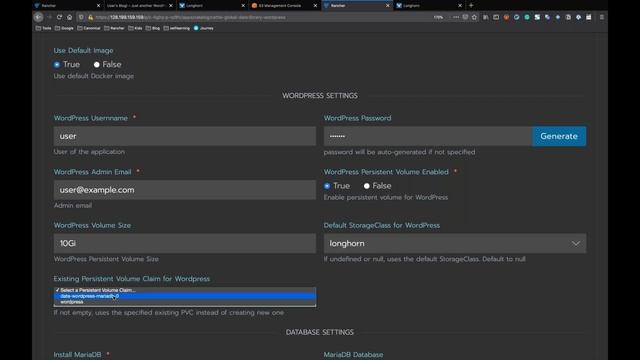The width and height of the screenshot is (640, 360).
Task: Open the Rancher bookmarks folder
Action: point(114,28)
